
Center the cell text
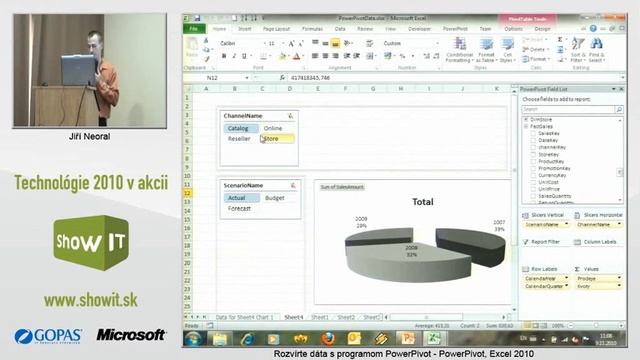pyautogui.click(x=325, y=56)
